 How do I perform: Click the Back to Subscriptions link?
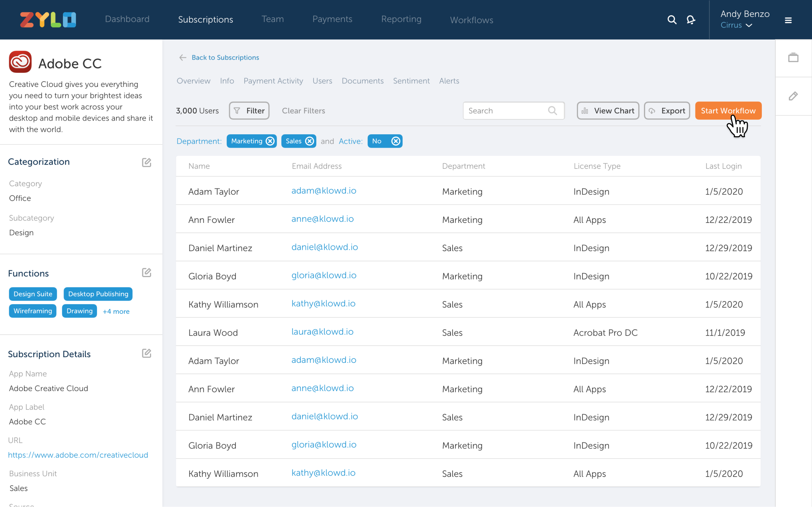(225, 58)
